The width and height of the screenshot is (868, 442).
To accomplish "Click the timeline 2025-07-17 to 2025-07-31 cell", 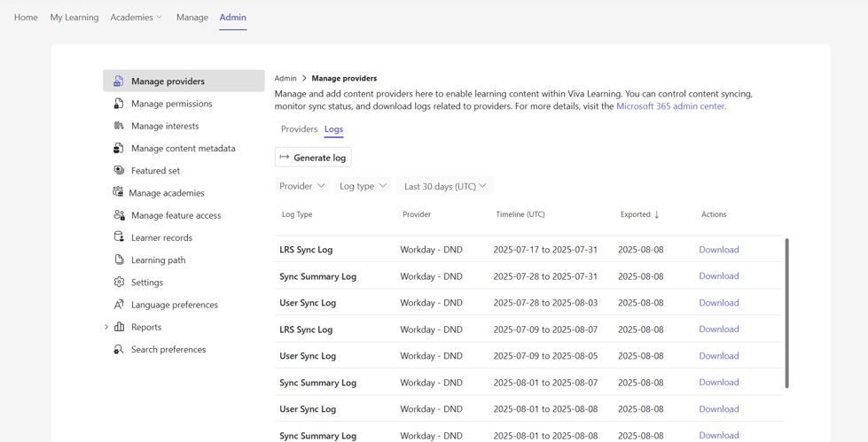I will (545, 250).
